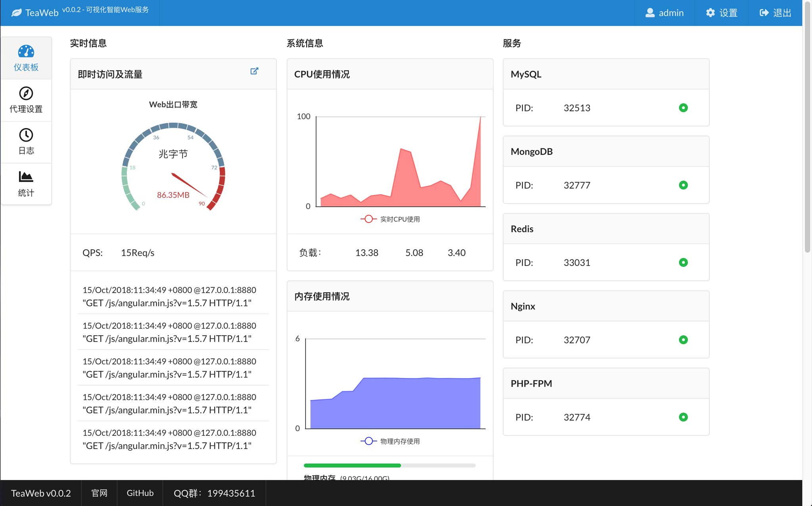
Task: Click the PHP-FPM green status indicator
Action: point(683,417)
